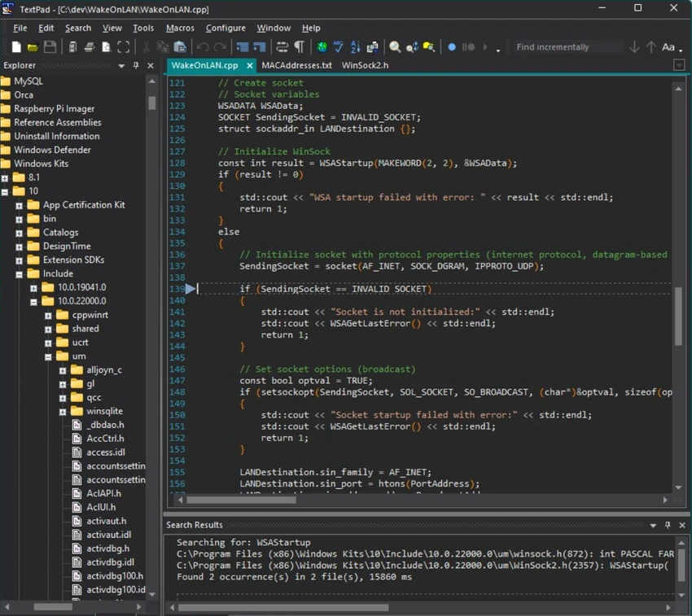Switch to the WinSock2.h tab
The image size is (692, 616).
[x=365, y=65]
